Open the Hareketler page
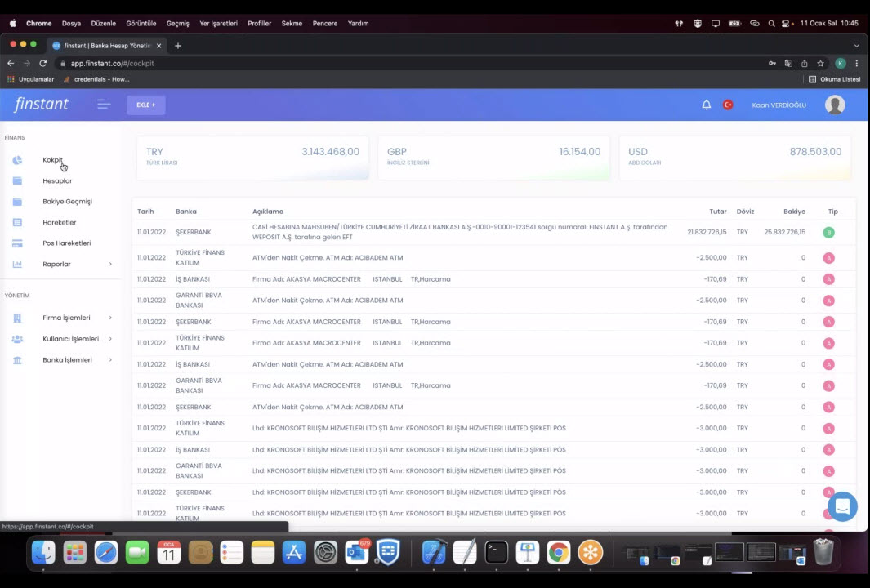Screen dimensions: 870x588 pos(59,223)
